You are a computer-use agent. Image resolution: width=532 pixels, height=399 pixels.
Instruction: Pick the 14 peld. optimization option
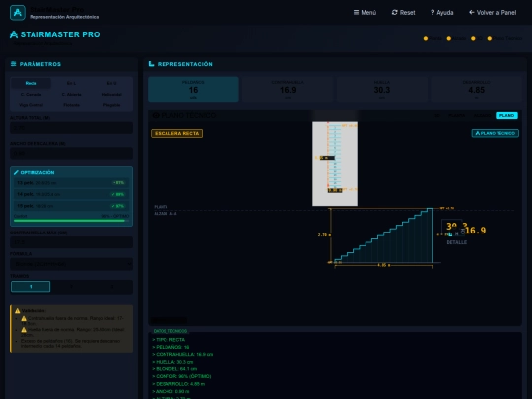coord(71,194)
